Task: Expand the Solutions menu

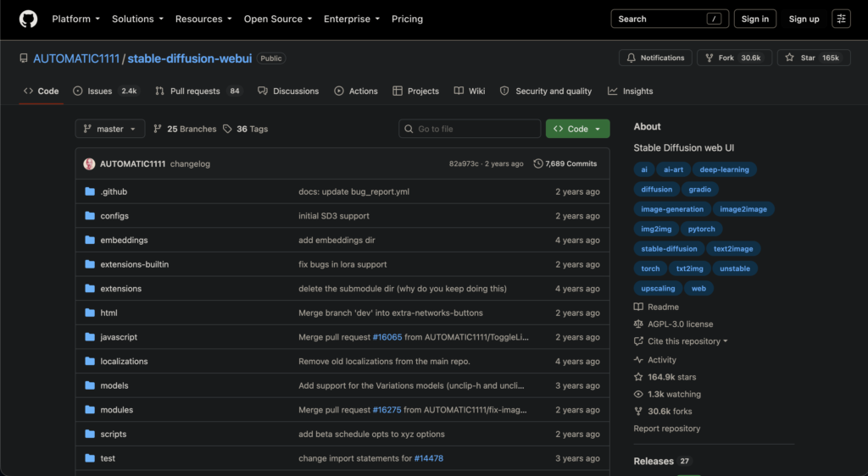Action: point(137,19)
